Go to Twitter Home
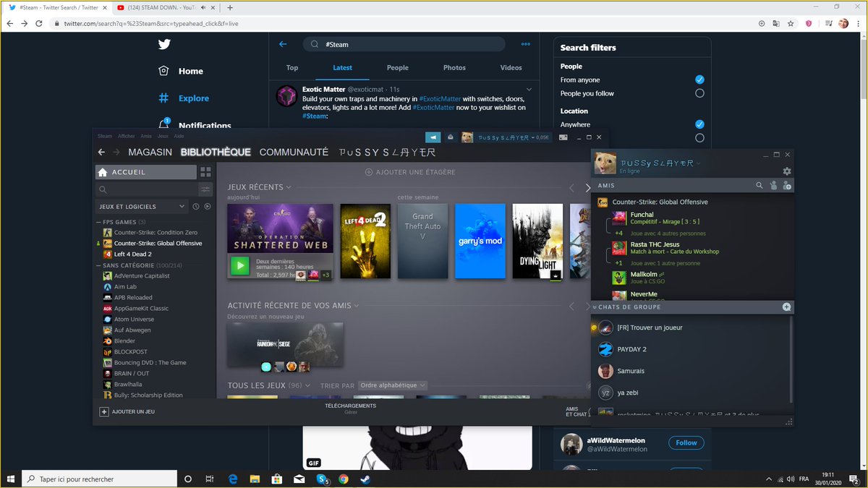The width and height of the screenshot is (868, 488). (x=181, y=71)
